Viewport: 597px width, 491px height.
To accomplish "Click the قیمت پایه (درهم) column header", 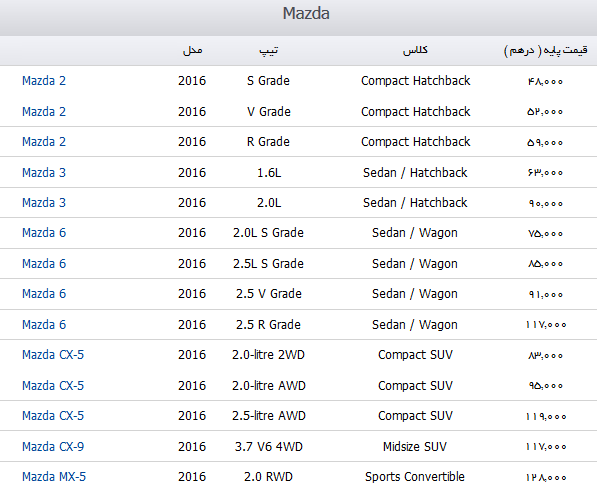I will click(x=546, y=50).
